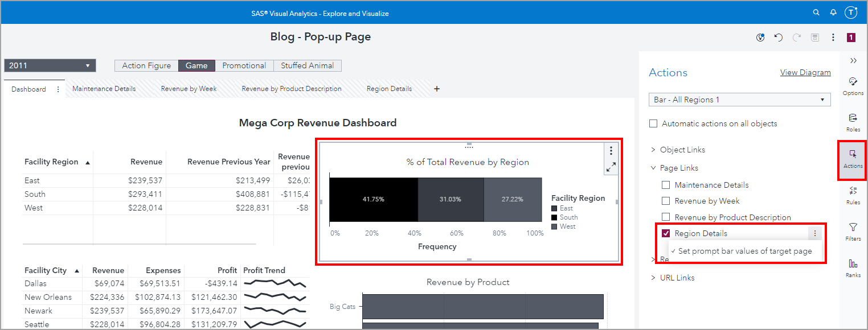Select the Stuffed Animal button
The width and height of the screenshot is (868, 330).
[307, 65]
